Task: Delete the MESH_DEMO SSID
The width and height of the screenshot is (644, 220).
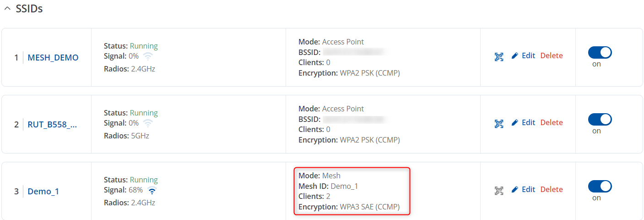Action: click(552, 56)
